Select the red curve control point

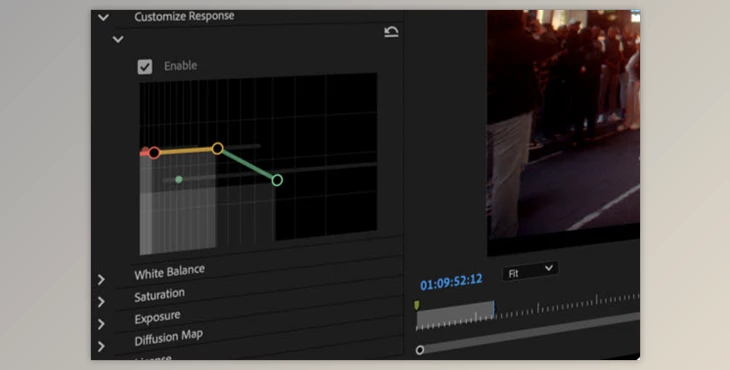tap(154, 153)
